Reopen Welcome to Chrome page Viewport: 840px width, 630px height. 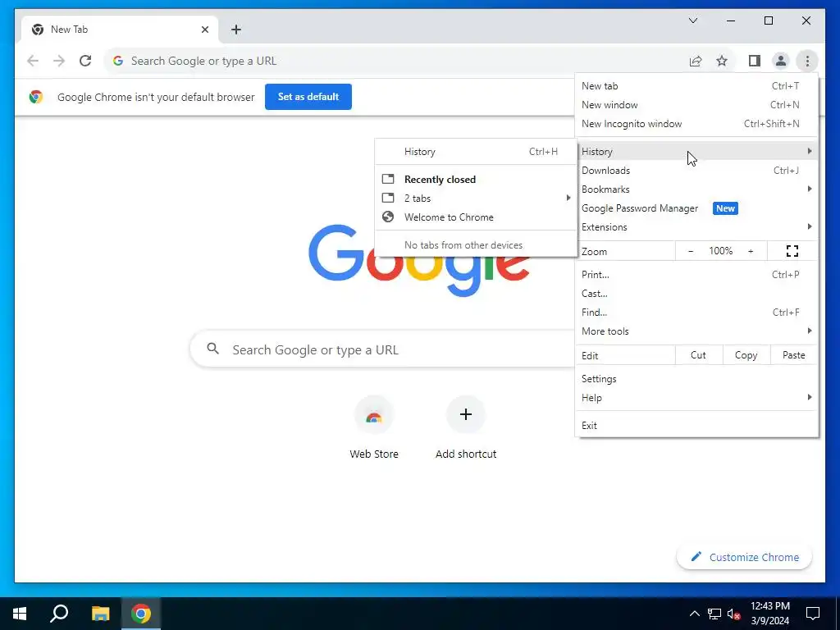476,217
